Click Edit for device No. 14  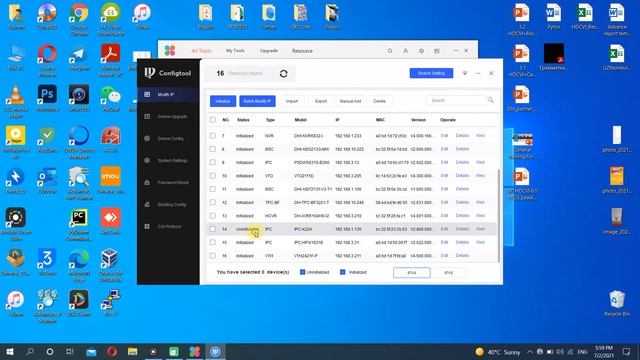(x=444, y=229)
